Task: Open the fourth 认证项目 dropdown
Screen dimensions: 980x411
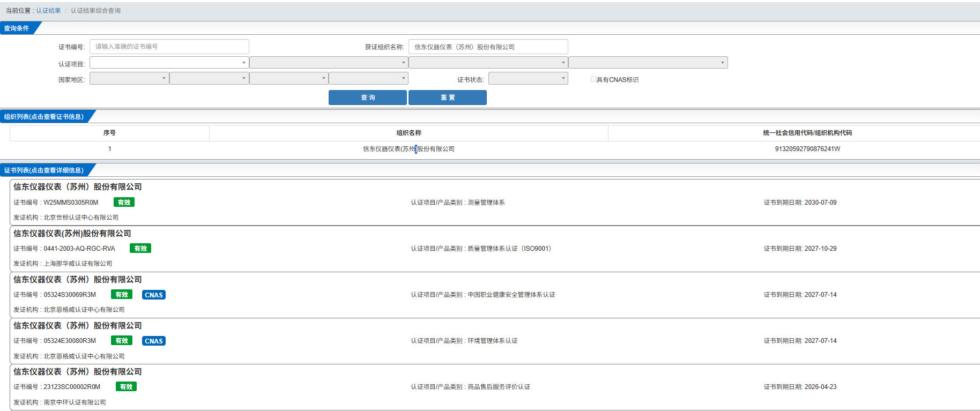Action: (x=648, y=63)
